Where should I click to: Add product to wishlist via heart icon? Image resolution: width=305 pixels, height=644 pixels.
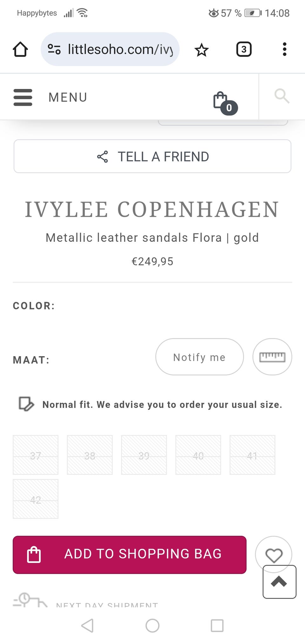pyautogui.click(x=274, y=555)
